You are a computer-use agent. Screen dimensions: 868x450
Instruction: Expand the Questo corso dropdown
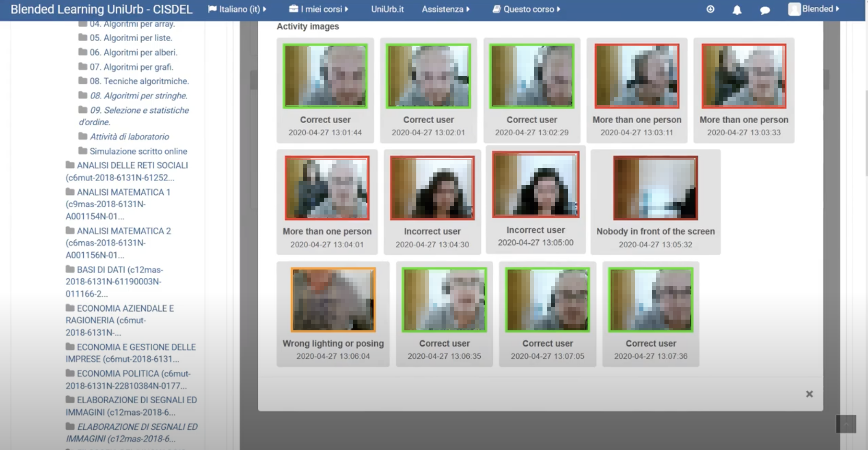[x=528, y=8]
